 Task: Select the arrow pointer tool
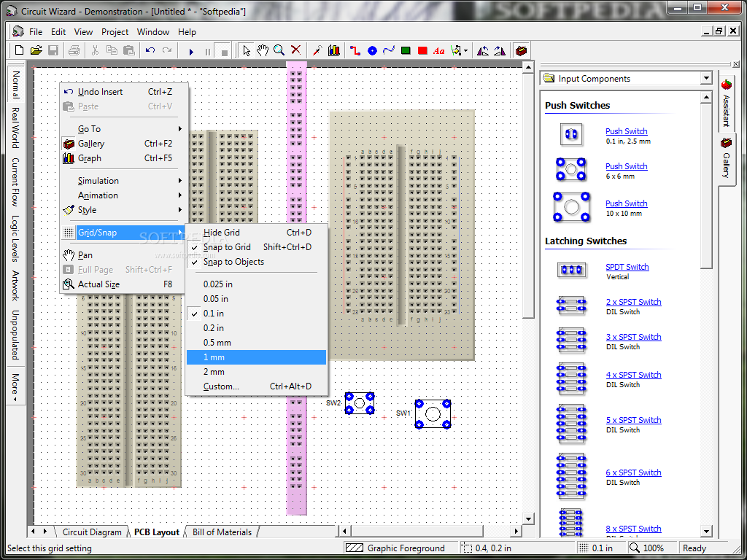pos(247,50)
